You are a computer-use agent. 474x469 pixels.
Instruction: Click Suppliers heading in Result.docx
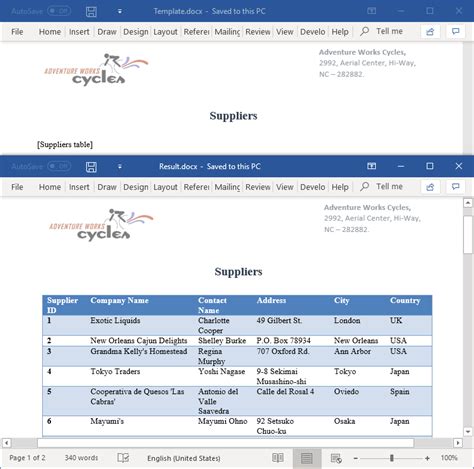coord(238,271)
